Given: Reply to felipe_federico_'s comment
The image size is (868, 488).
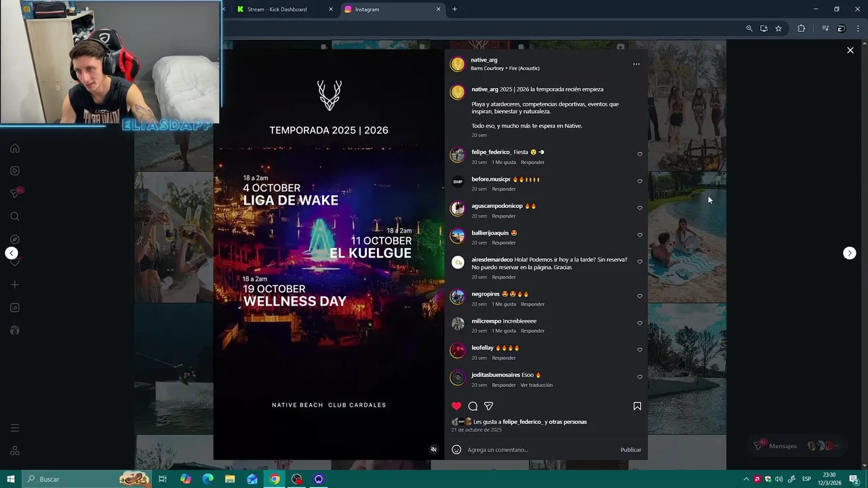Looking at the screenshot, I should click(532, 163).
